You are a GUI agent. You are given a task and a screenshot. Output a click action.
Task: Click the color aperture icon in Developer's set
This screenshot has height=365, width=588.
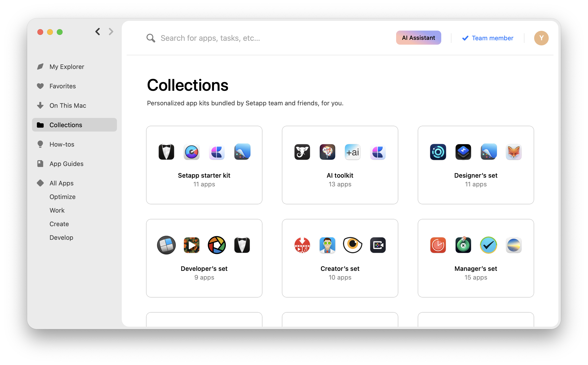tap(217, 245)
